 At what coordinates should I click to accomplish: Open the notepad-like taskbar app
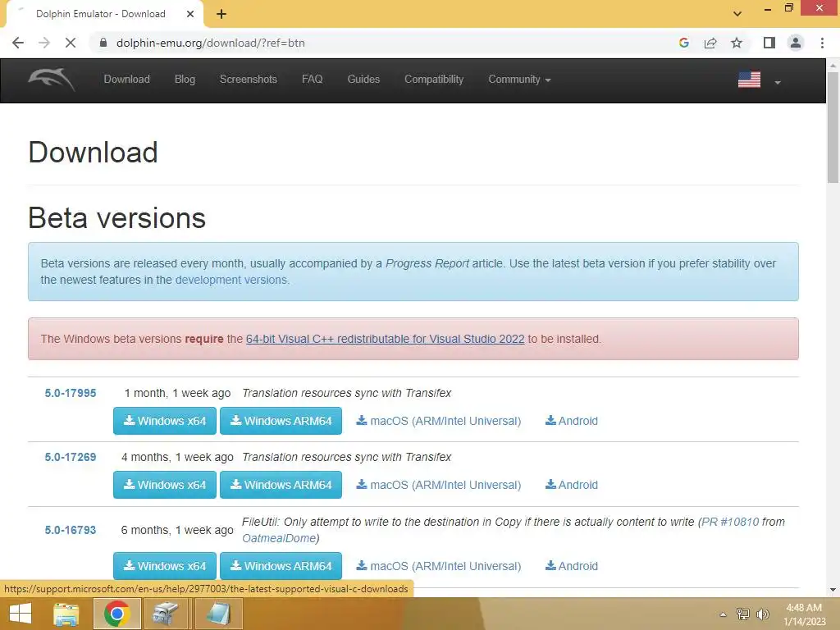coord(218,614)
